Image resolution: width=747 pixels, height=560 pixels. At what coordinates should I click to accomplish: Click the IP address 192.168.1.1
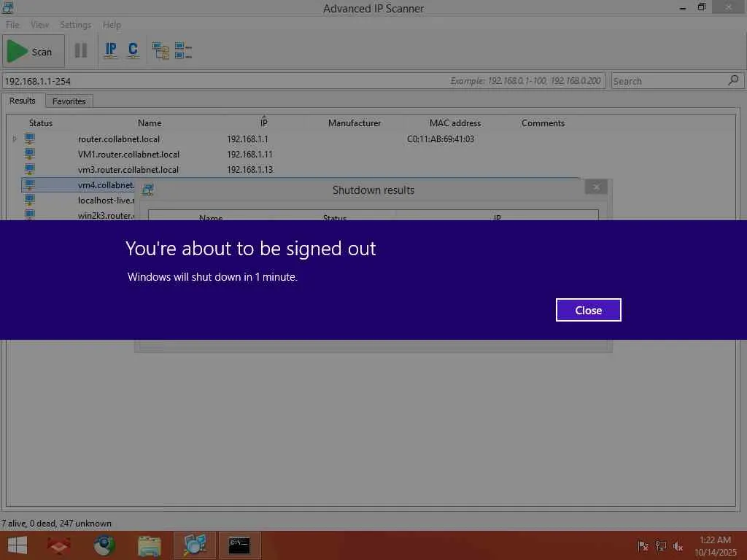click(x=247, y=139)
